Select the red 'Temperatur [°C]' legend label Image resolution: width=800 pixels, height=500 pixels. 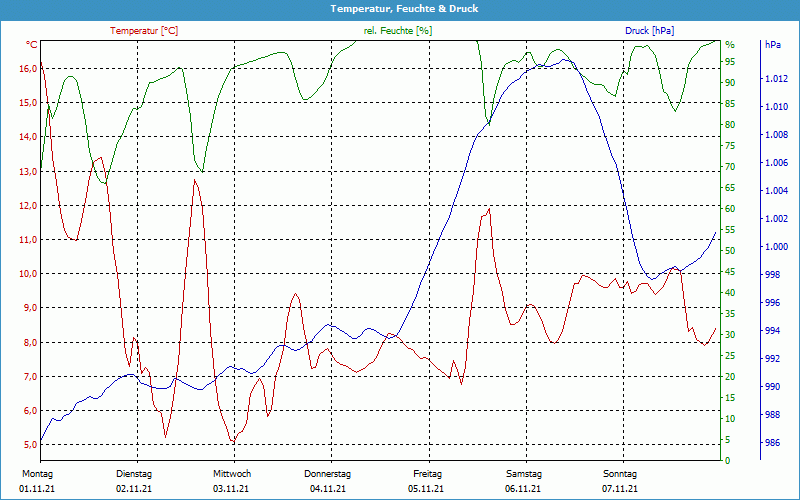(144, 31)
